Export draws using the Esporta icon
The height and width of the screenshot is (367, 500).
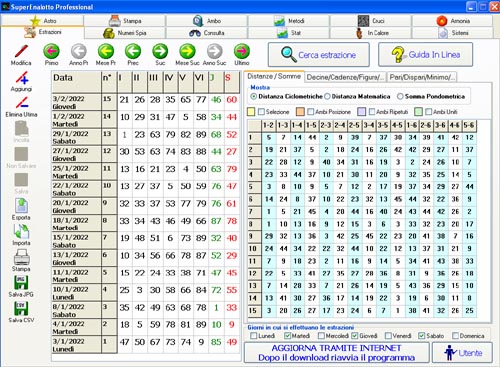(x=21, y=206)
